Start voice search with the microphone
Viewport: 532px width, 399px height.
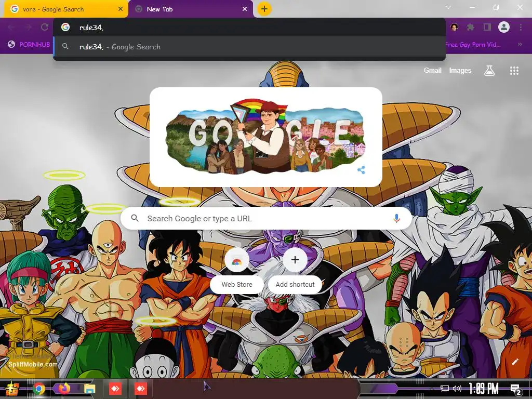(396, 219)
